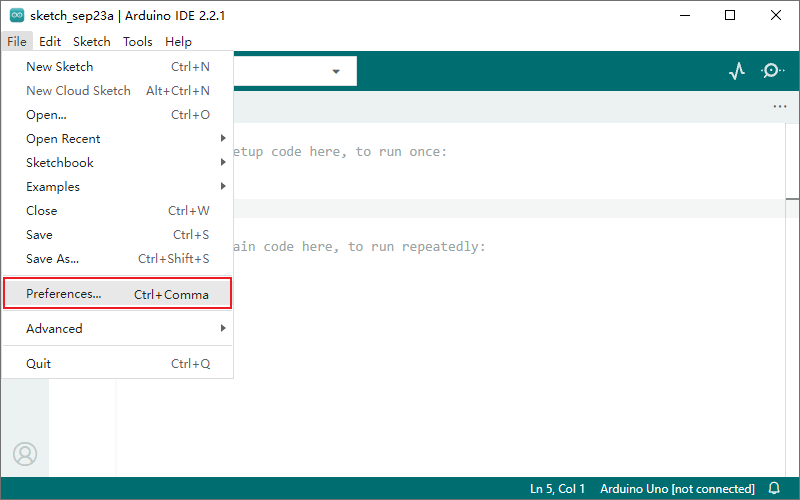Click the notifications bell in status bar
Image resolution: width=800 pixels, height=500 pixels.
coord(774,489)
